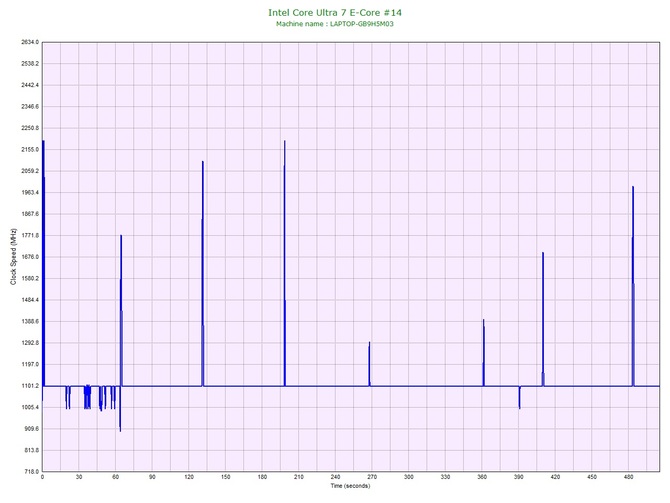Click the 90 seconds x-axis tick label

click(152, 477)
